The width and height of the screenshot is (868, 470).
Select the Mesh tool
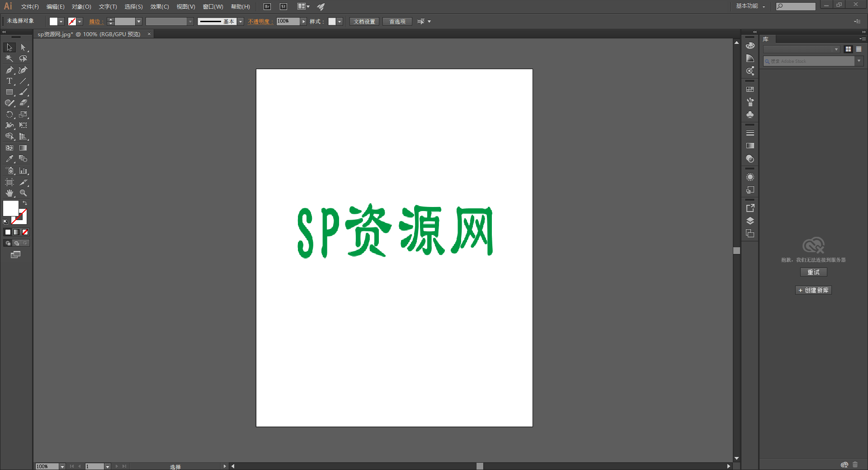[x=9, y=148]
